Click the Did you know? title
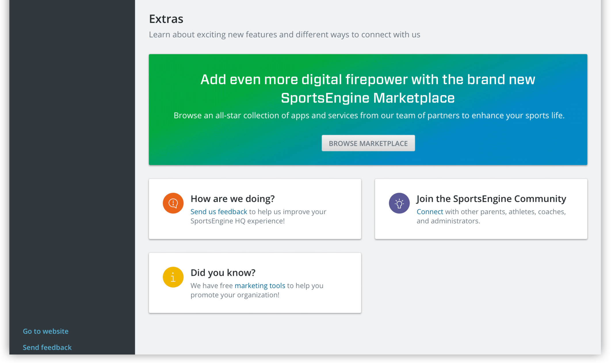611x364 pixels. (223, 273)
